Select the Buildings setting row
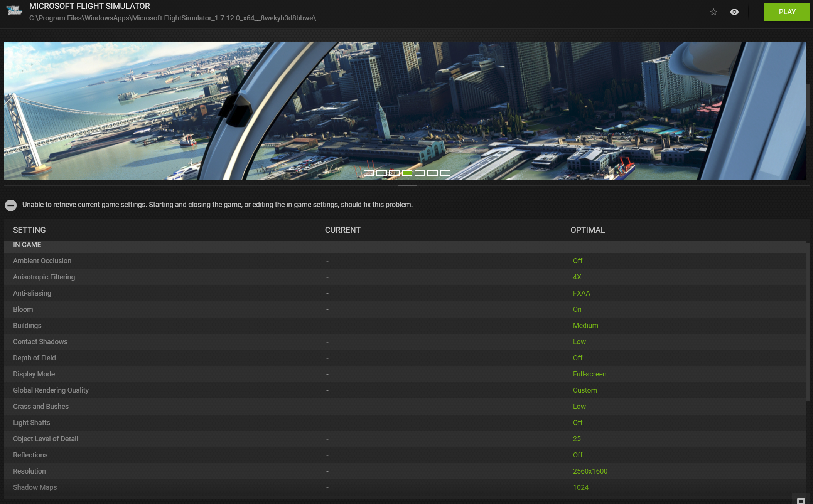This screenshot has width=813, height=504. click(405, 326)
